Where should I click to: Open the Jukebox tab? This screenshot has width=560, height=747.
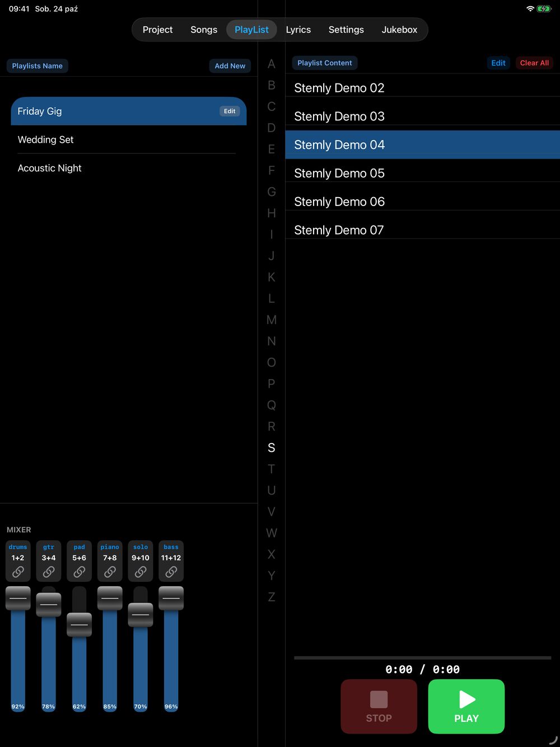click(399, 30)
